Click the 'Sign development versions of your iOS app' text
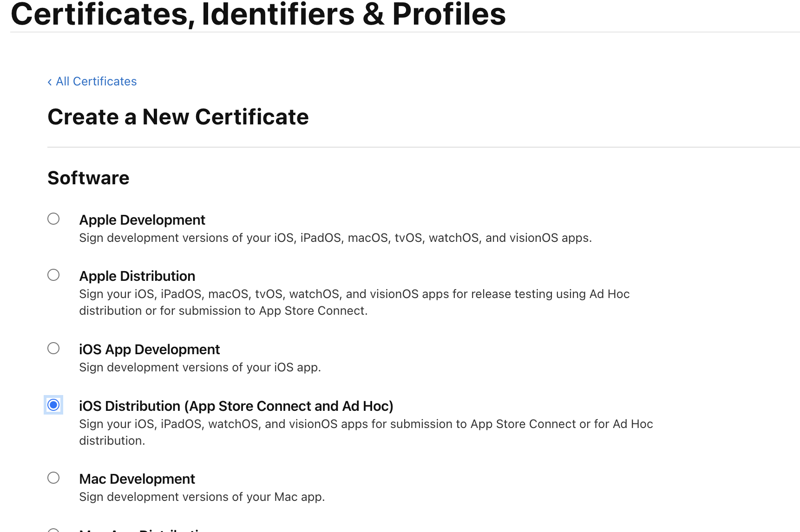The width and height of the screenshot is (800, 532). [200, 368]
